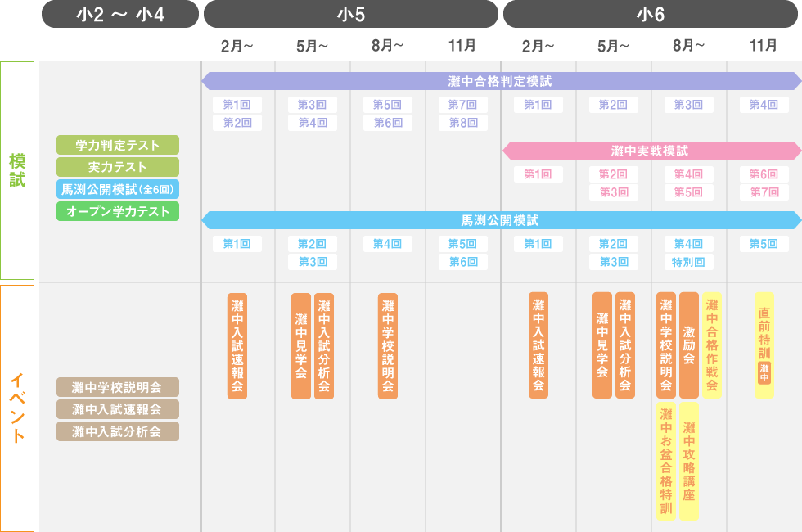Open the 馬渕公開模試 blue banner
This screenshot has width=802, height=532.
pyautogui.click(x=501, y=219)
